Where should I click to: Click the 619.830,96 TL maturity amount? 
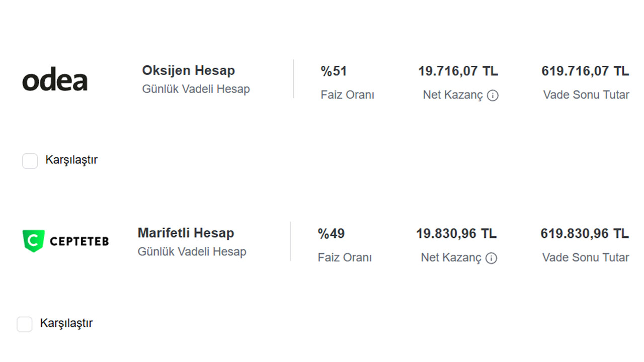point(585,234)
